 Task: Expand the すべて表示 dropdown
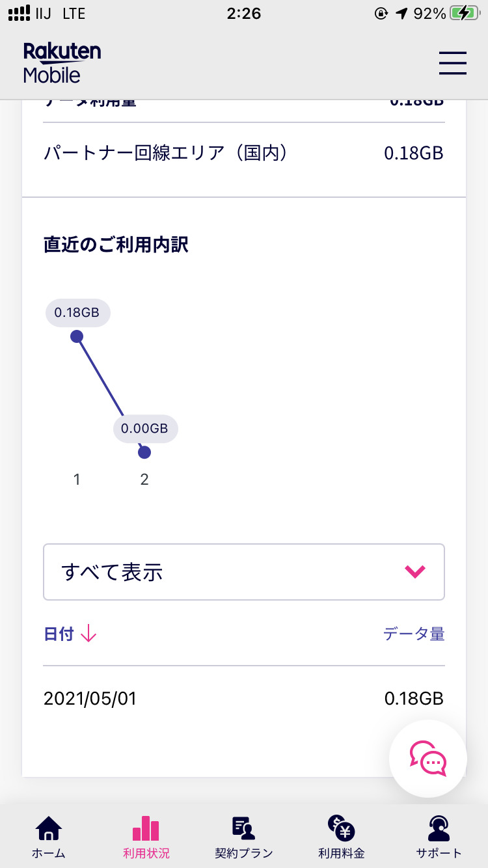click(243, 572)
